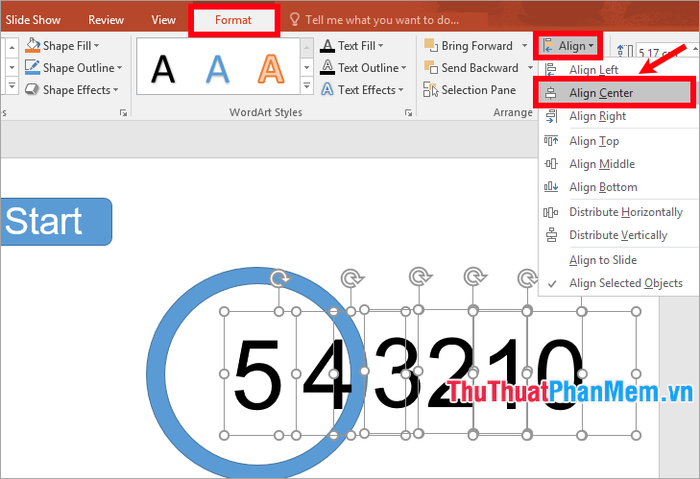Open the Text Fill dropdown arrow
The width and height of the screenshot is (700, 479).
point(381,46)
